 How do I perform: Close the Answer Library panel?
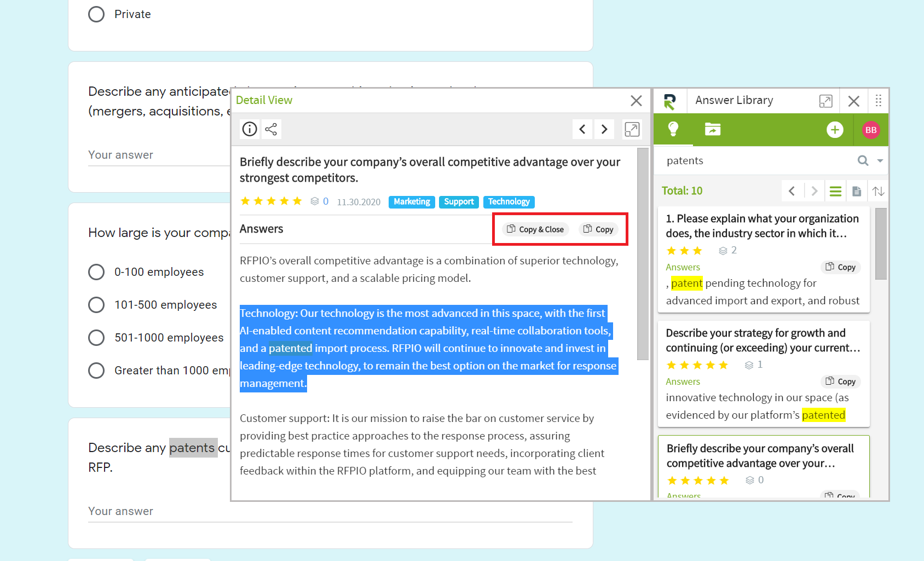coord(854,101)
